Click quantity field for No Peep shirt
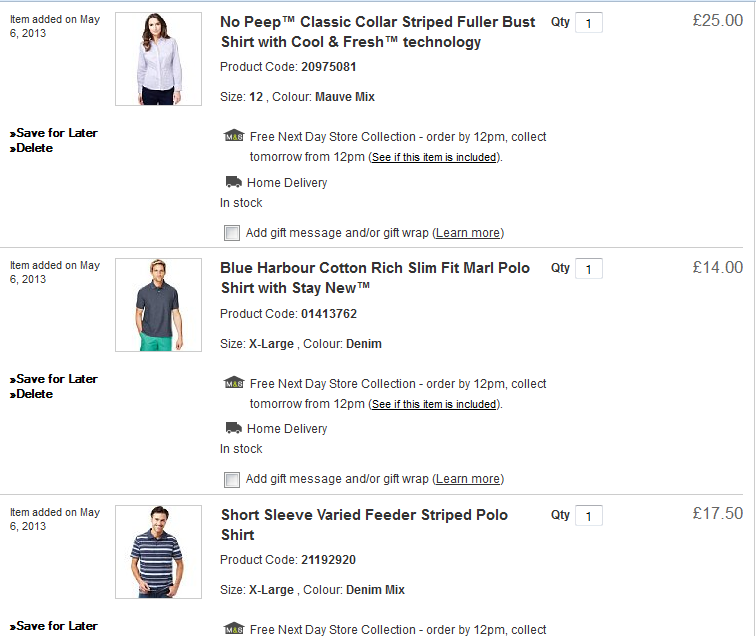This screenshot has width=756, height=636. (x=589, y=23)
